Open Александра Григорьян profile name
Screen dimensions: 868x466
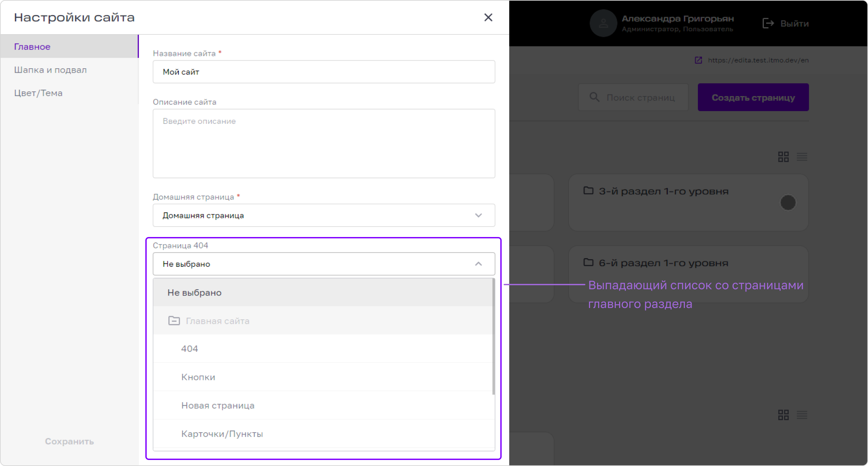pos(677,18)
